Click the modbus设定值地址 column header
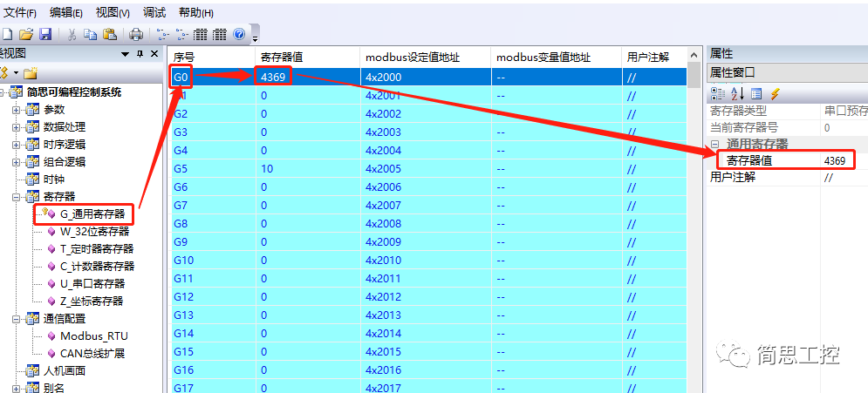Viewport: 868px width, 393px height. [425, 57]
